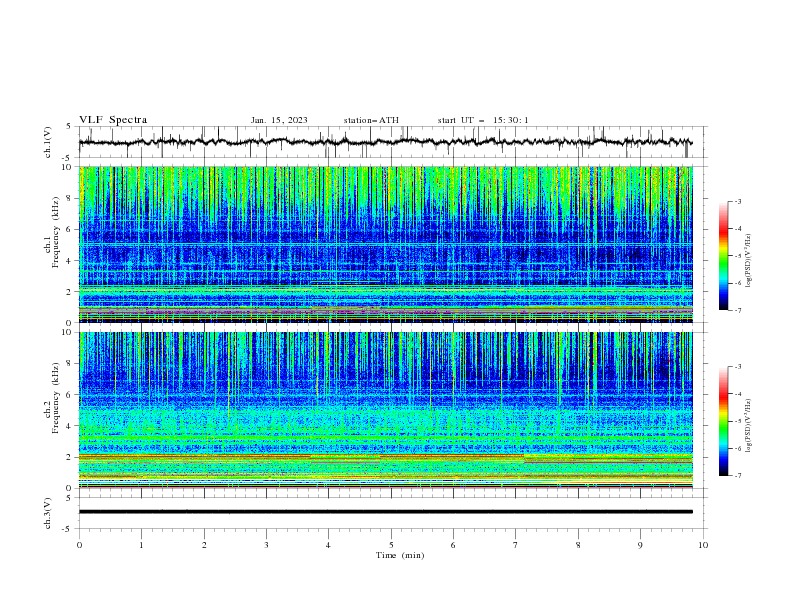Click the '-3' value on the upper colorbar
Screen dimensions: 792x612
(x=737, y=201)
